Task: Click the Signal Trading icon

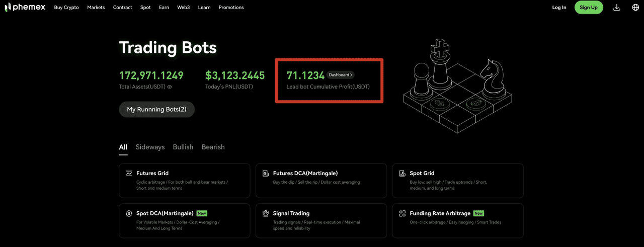Action: tap(266, 213)
